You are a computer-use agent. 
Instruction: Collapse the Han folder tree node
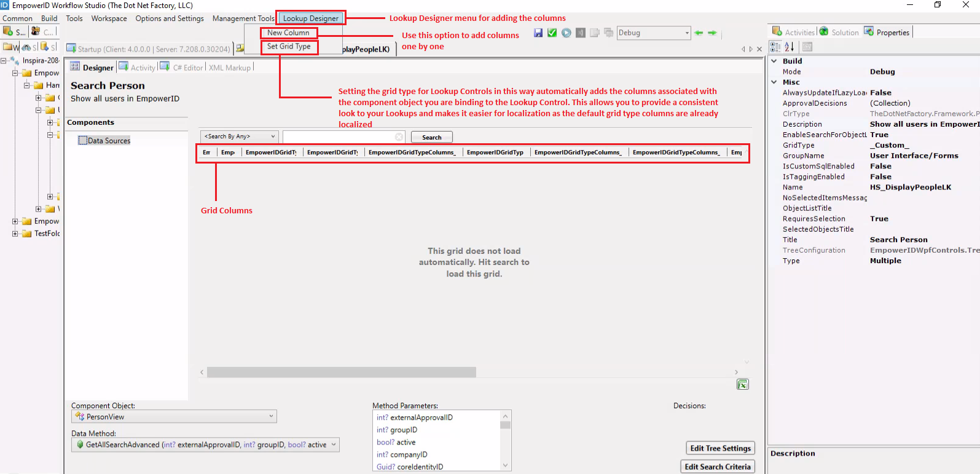[x=27, y=85]
